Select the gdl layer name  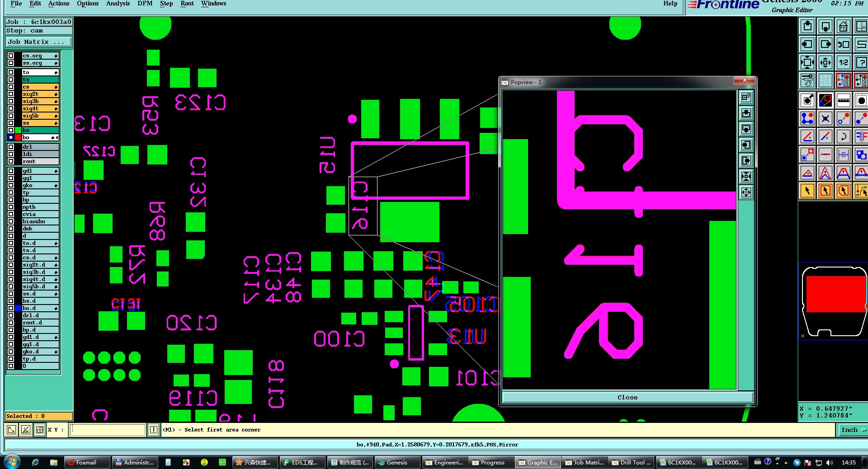coord(40,171)
